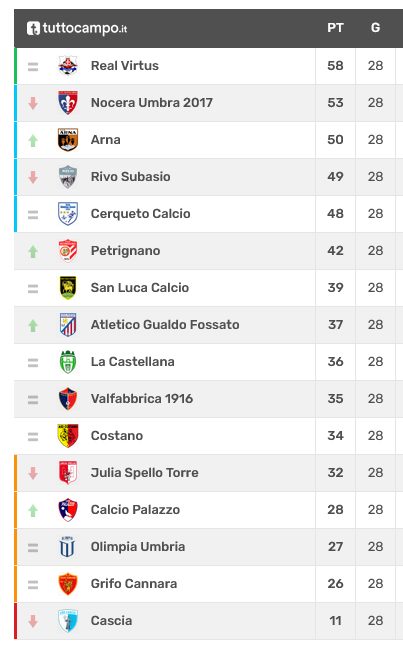The width and height of the screenshot is (403, 649).
Task: Click the Valfabbrica 1916 shield
Action: (x=68, y=399)
